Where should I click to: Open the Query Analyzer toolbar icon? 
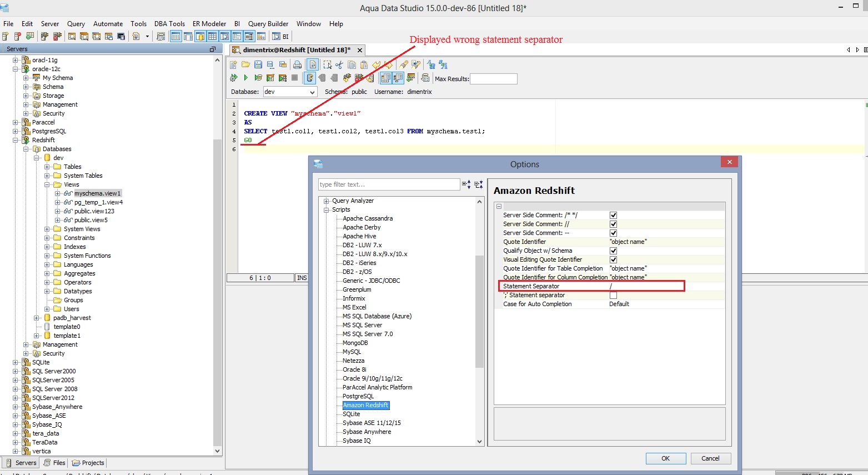(x=72, y=37)
